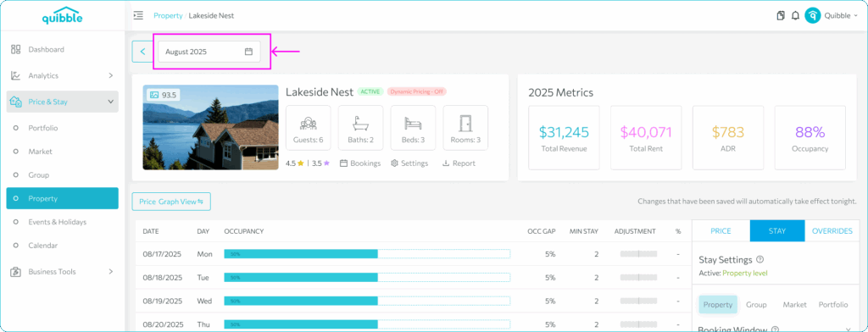Click the calendar icon in month field
868x332 pixels.
(x=248, y=52)
